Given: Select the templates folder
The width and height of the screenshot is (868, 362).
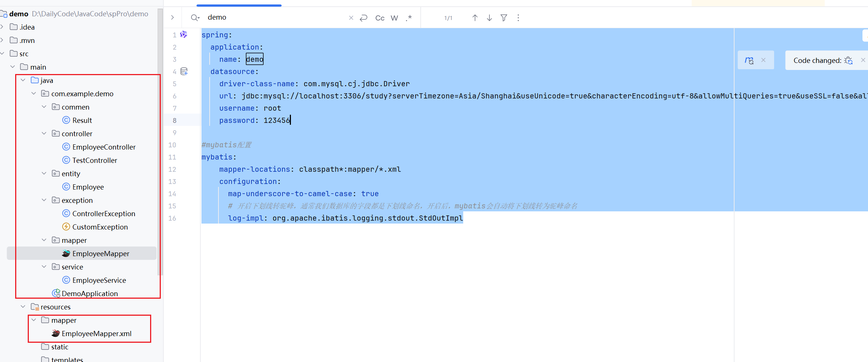Looking at the screenshot, I should (x=67, y=359).
